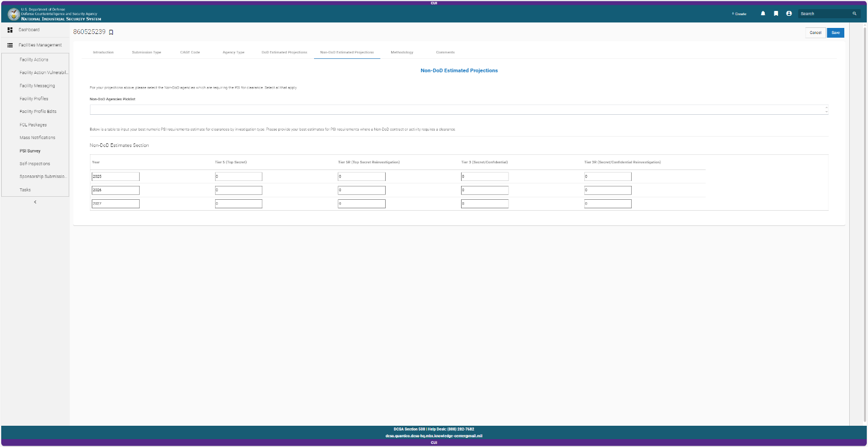
Task: Open the user account profile icon
Action: click(789, 13)
